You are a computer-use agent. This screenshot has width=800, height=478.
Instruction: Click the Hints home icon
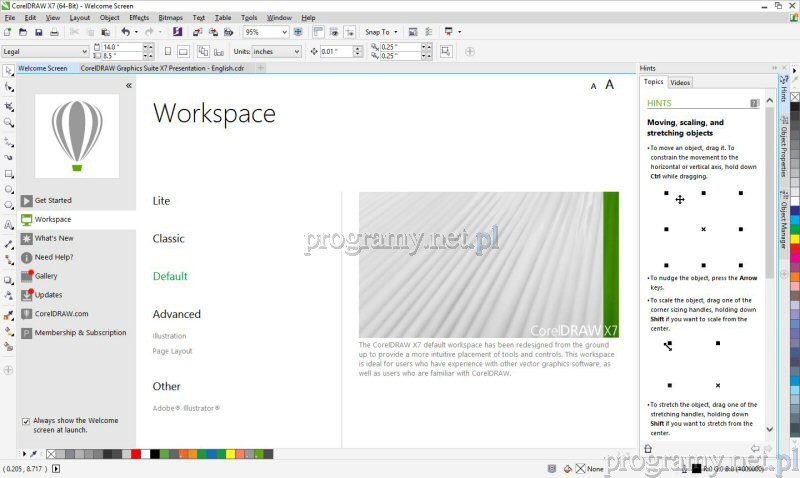pyautogui.click(x=648, y=449)
